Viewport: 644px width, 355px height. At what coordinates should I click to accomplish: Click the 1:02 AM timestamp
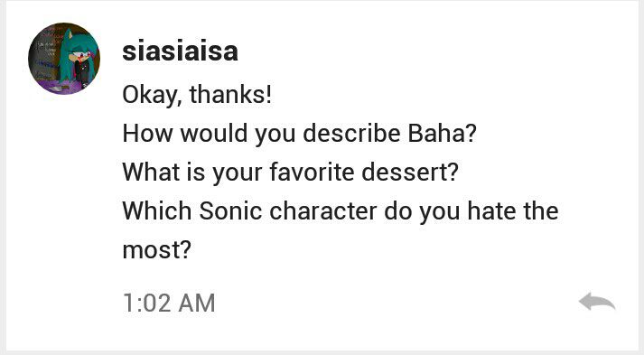[169, 304]
